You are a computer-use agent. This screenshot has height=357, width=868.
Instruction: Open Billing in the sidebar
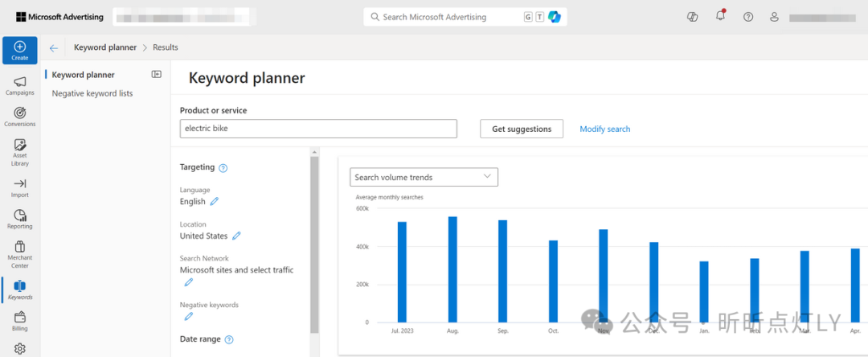[20, 322]
